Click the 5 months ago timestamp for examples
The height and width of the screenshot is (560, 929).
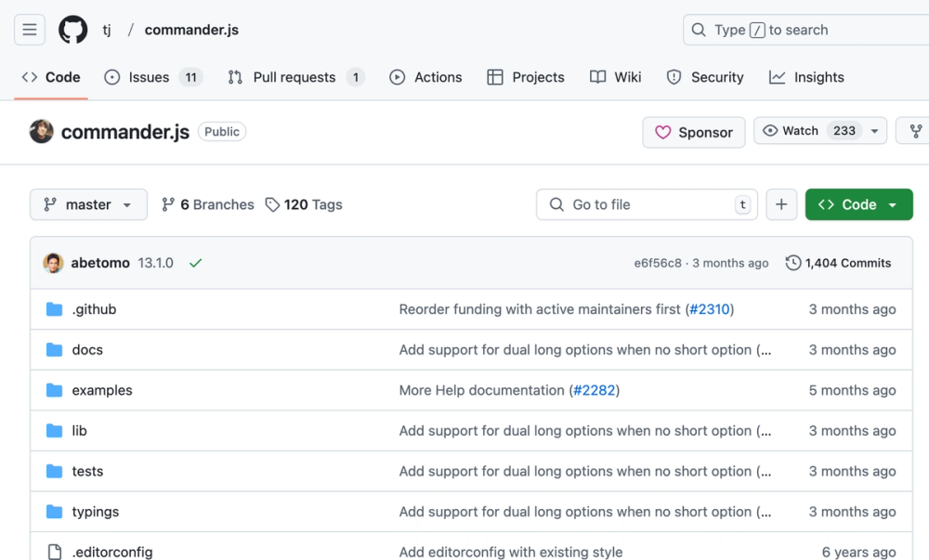pyautogui.click(x=853, y=390)
